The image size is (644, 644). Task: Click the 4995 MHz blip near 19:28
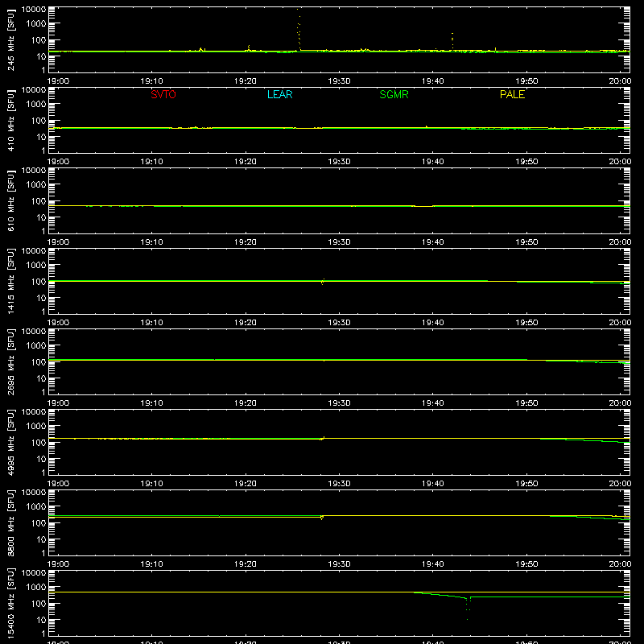(x=323, y=439)
